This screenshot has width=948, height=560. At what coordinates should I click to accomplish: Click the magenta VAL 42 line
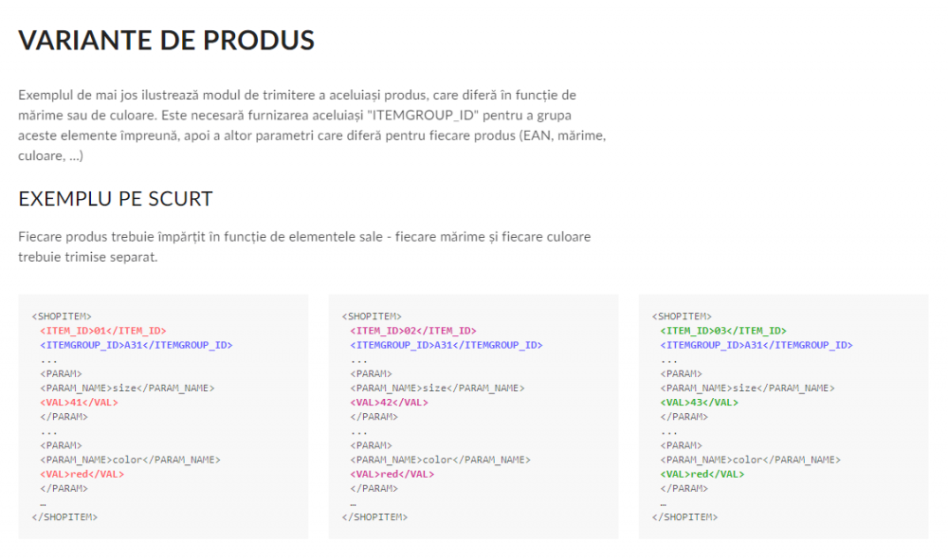click(390, 403)
